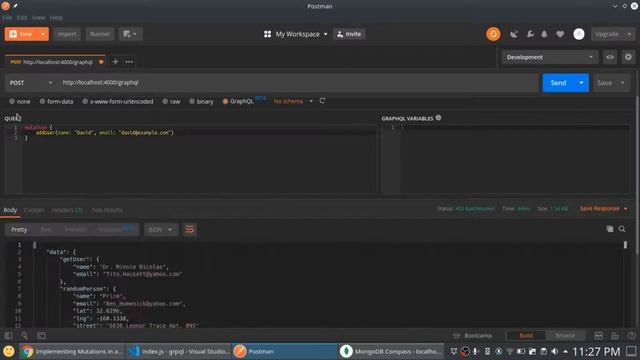The image size is (640, 360).
Task: Open the File menu
Action: [7, 18]
